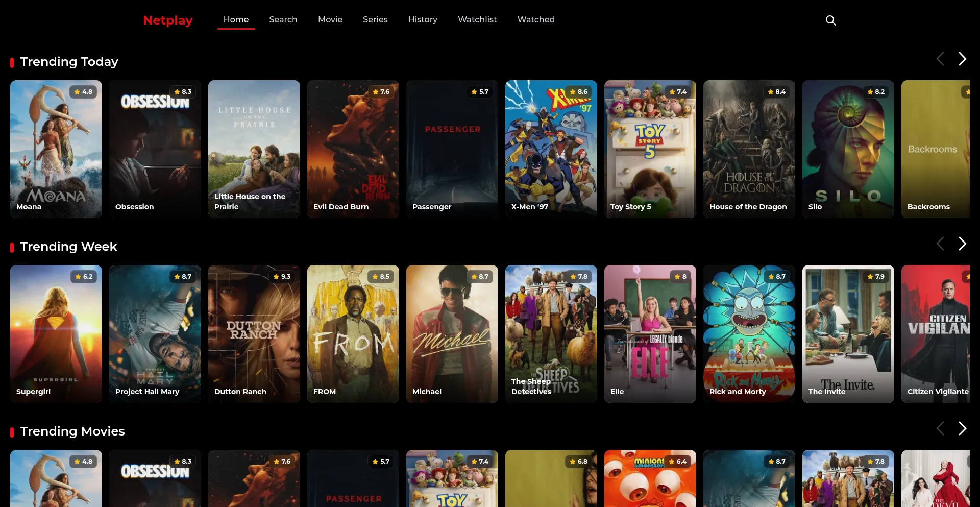Move the Trending Week carousel backward

click(x=940, y=244)
